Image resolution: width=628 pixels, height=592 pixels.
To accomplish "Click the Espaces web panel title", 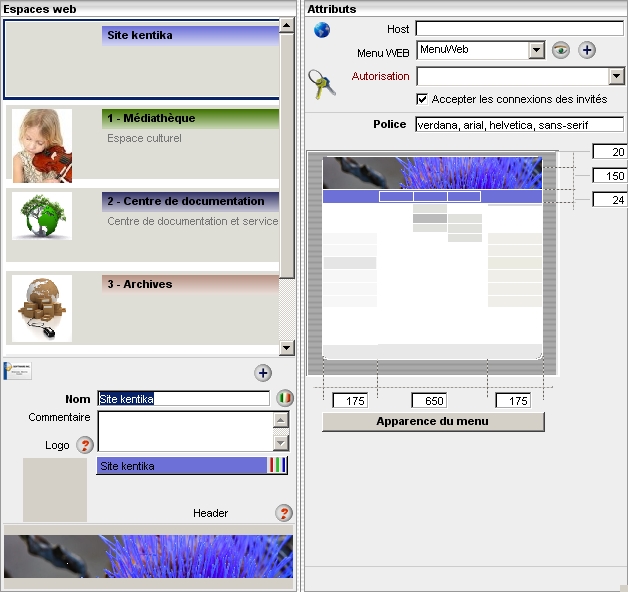I will [40, 9].
